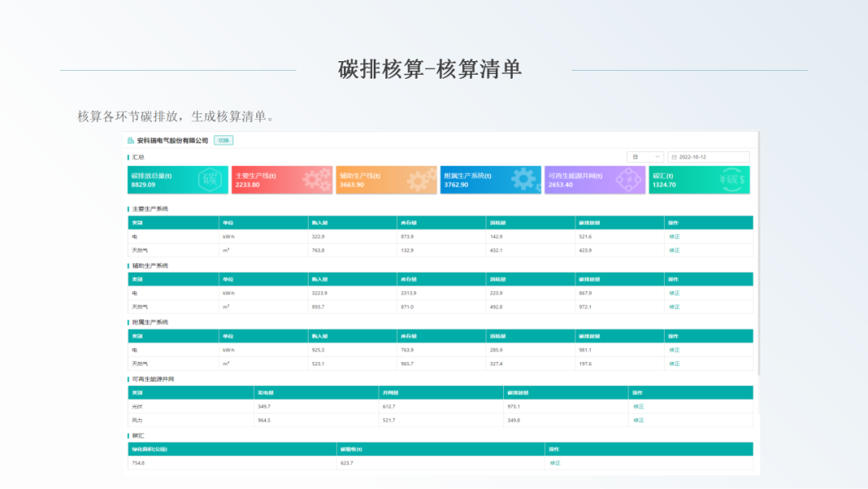Viewport: 868px width, 489px height.
Task: Click the dashboard vertical scrollbar
Action: (759, 255)
